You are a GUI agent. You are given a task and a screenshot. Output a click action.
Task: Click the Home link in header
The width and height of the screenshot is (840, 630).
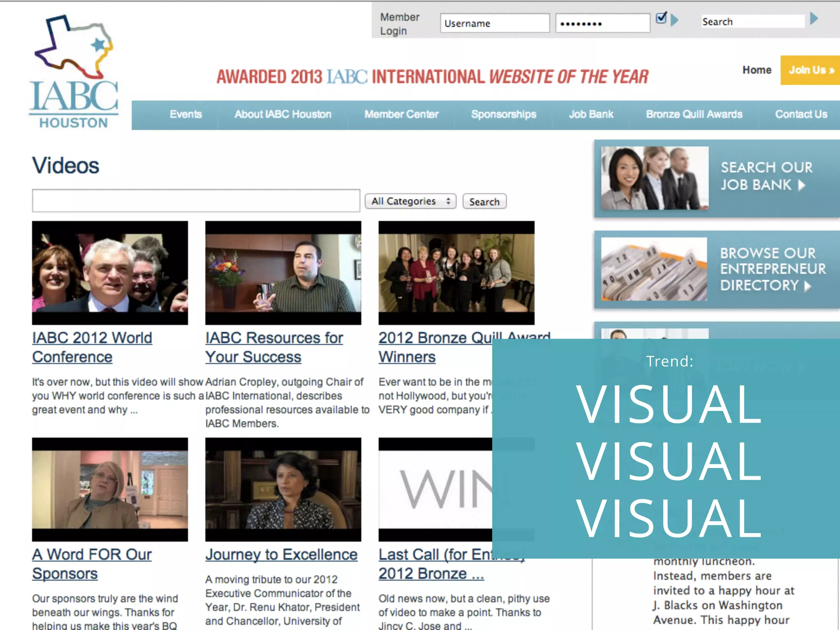point(757,70)
